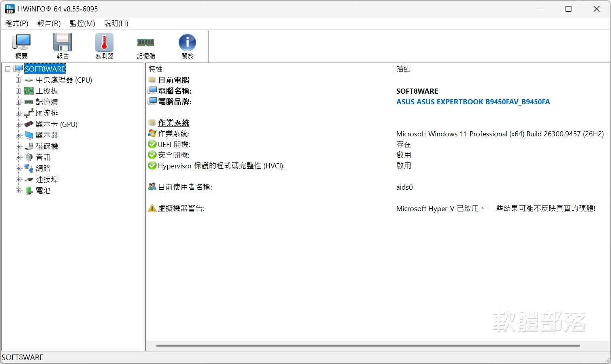Open the 監控(M) menu
611x364 pixels.
click(83, 23)
